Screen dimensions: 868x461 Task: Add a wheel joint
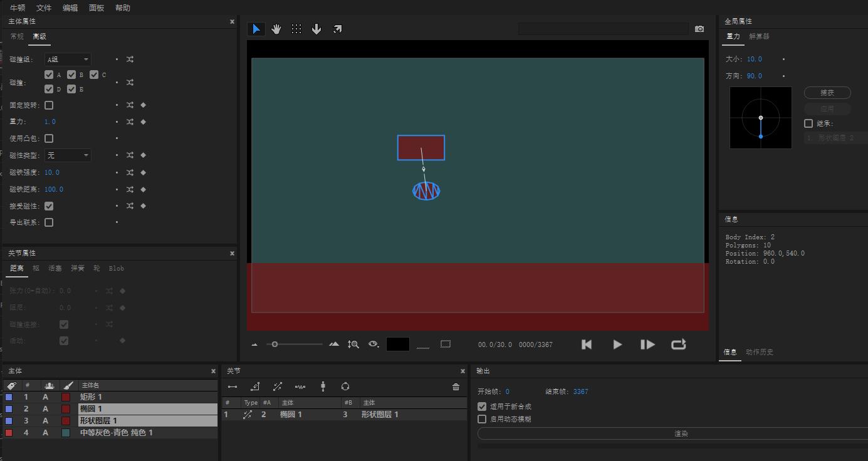tap(323, 386)
